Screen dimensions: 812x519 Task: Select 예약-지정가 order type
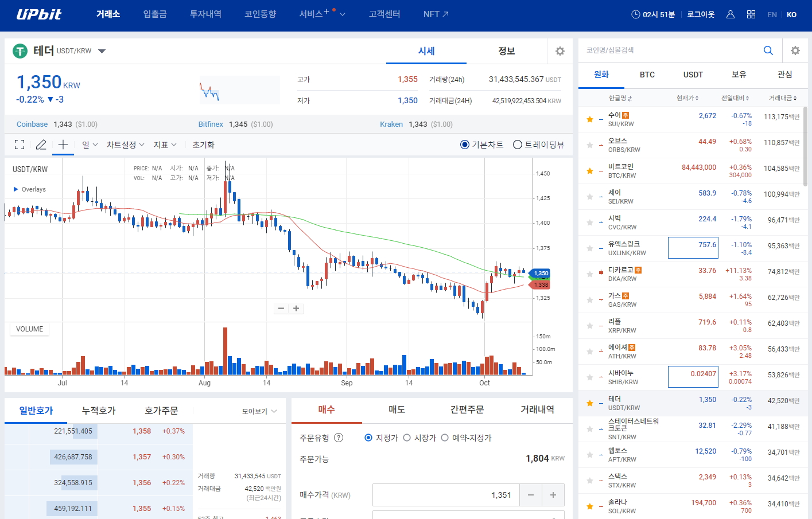pyautogui.click(x=445, y=438)
